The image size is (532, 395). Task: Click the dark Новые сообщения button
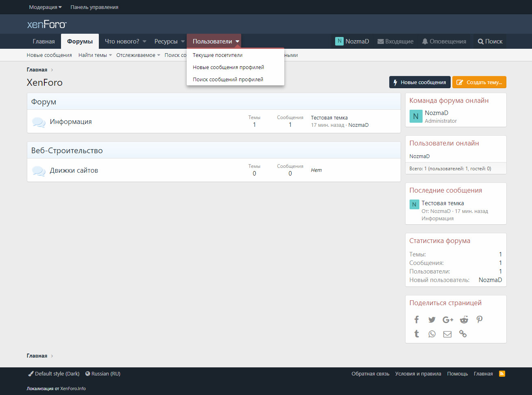pyautogui.click(x=420, y=82)
